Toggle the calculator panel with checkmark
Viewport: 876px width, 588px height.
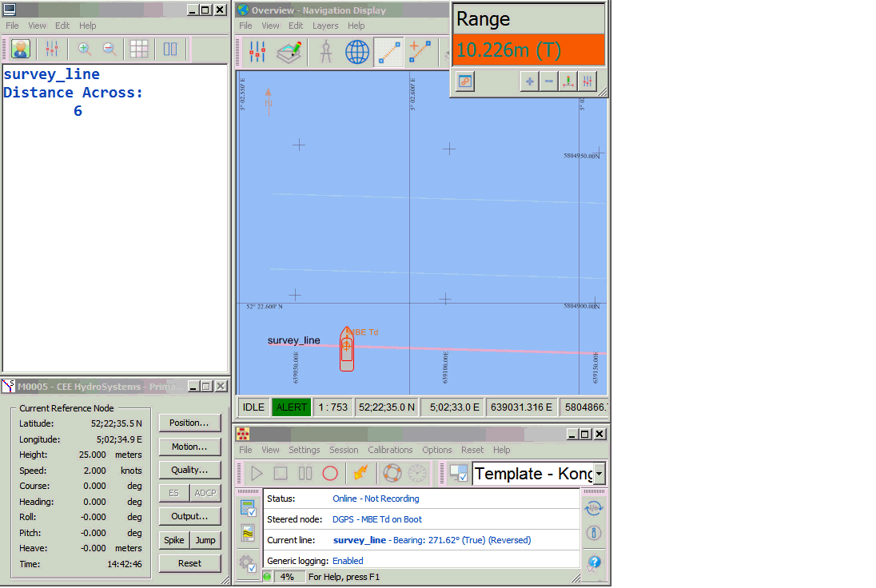tap(248, 508)
